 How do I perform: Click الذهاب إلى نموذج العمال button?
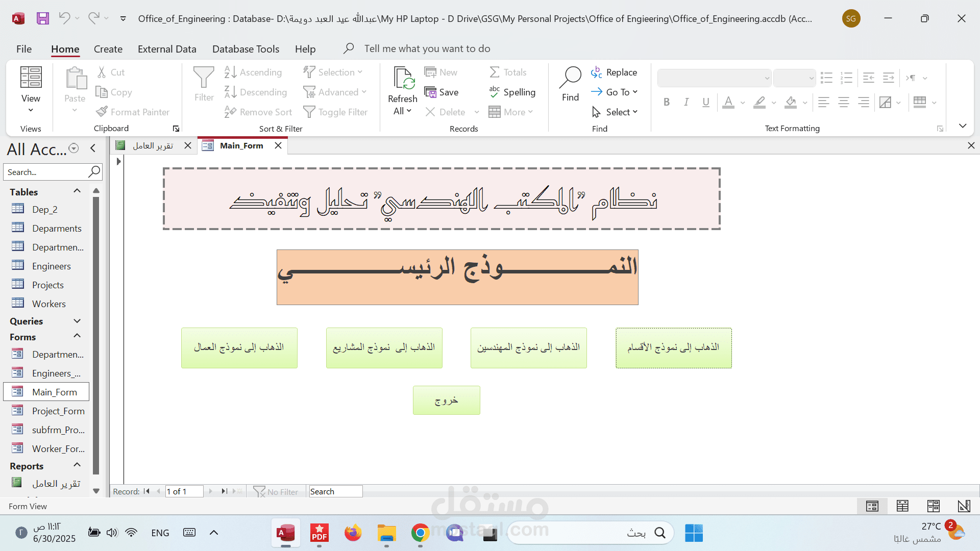239,348
